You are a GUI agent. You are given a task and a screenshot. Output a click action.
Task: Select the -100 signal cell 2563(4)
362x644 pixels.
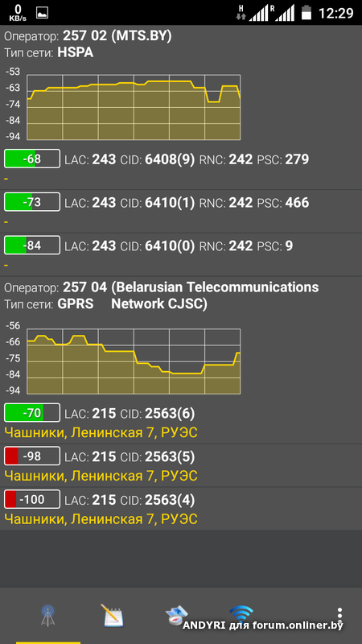click(x=181, y=509)
